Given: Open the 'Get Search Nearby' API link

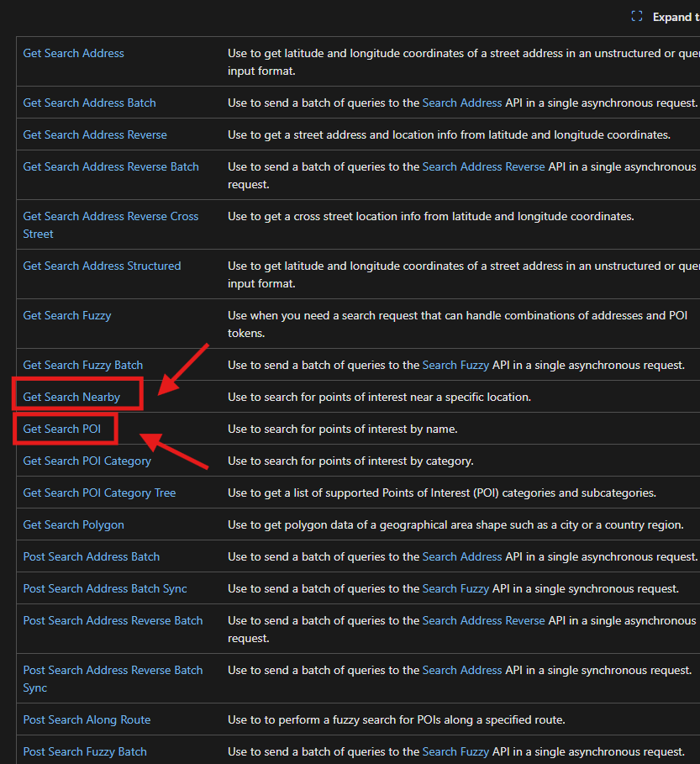Looking at the screenshot, I should tap(71, 397).
